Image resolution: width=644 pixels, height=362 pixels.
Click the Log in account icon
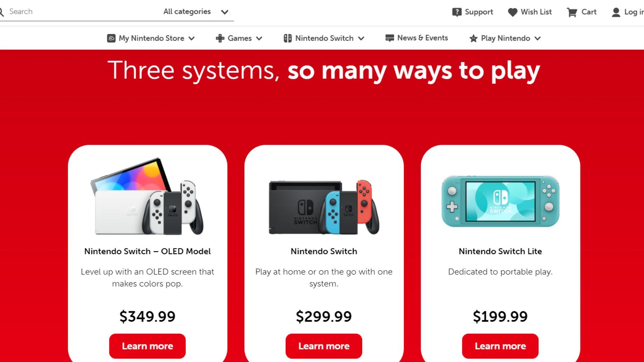[x=616, y=12]
